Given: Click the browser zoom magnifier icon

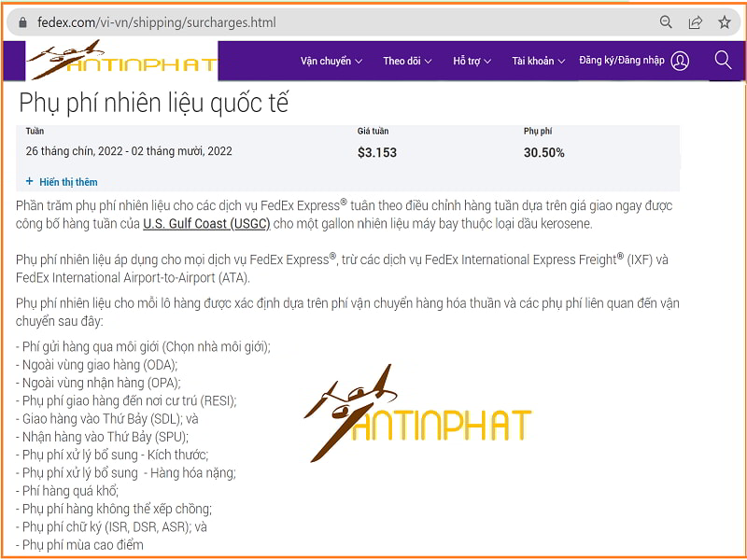Looking at the screenshot, I should click(x=666, y=22).
